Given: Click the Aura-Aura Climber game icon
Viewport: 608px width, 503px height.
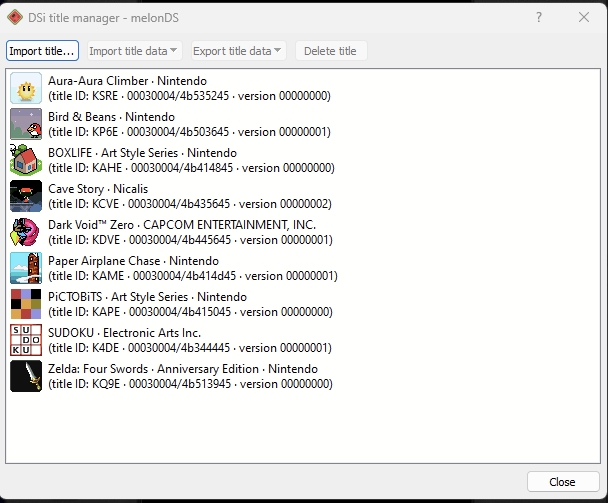Looking at the screenshot, I should tap(25, 88).
